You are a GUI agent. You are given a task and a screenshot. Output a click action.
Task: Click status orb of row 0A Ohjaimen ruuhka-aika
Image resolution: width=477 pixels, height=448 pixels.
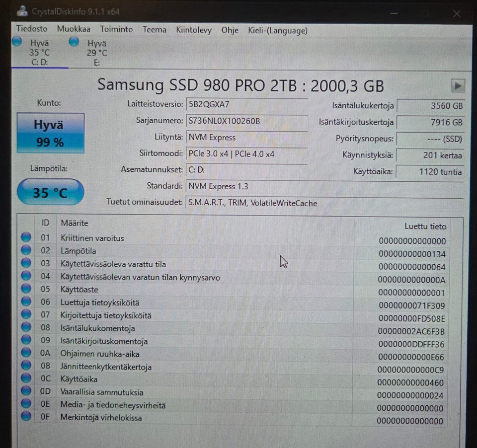pyautogui.click(x=26, y=352)
